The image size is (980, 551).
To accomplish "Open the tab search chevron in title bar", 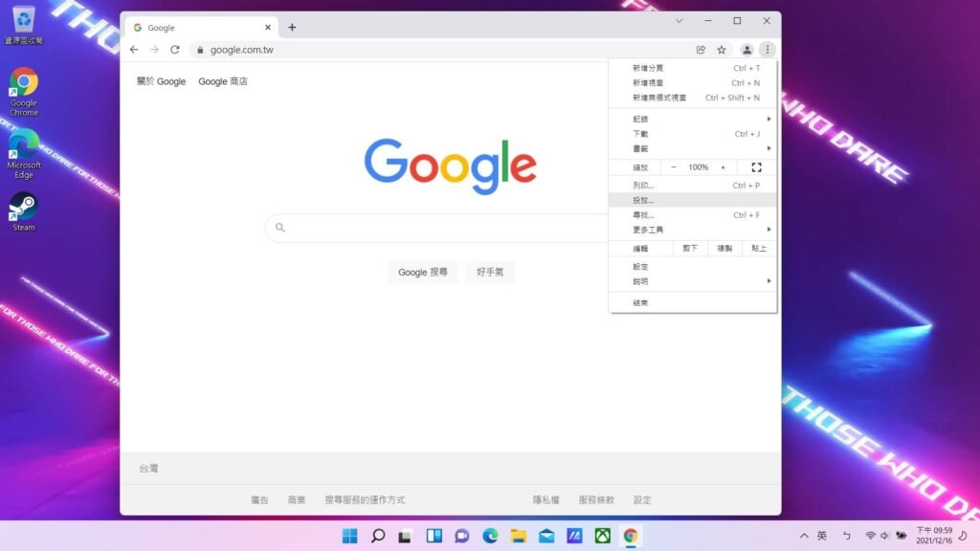I will (679, 21).
